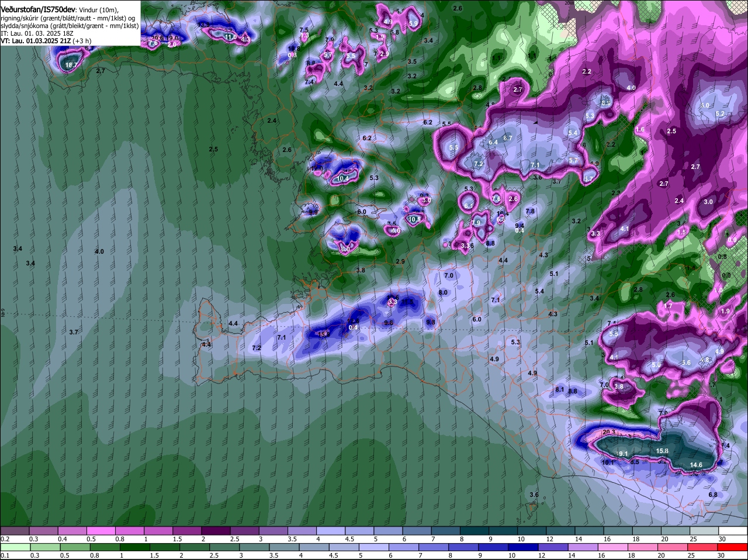Pick the darkest purple swatch in upper legend
Screen dimensions: 748x560
click(x=216, y=531)
